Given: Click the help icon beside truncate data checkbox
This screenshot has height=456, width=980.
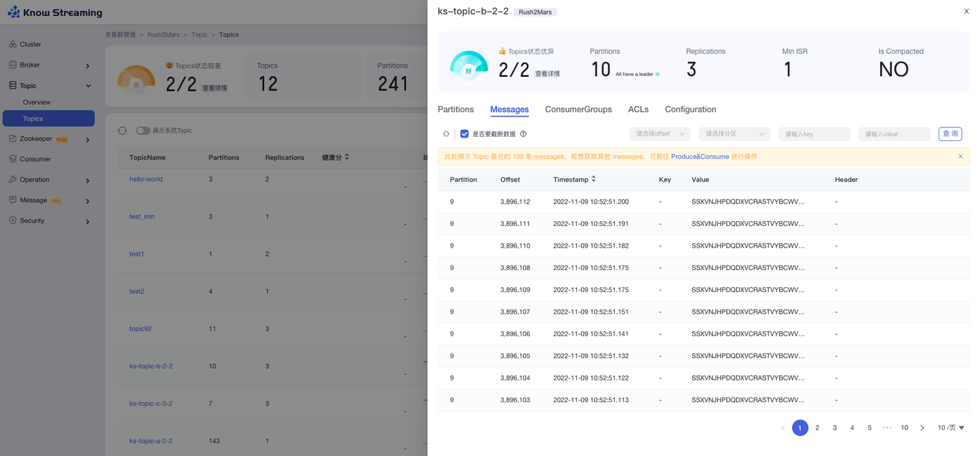Looking at the screenshot, I should pos(523,134).
